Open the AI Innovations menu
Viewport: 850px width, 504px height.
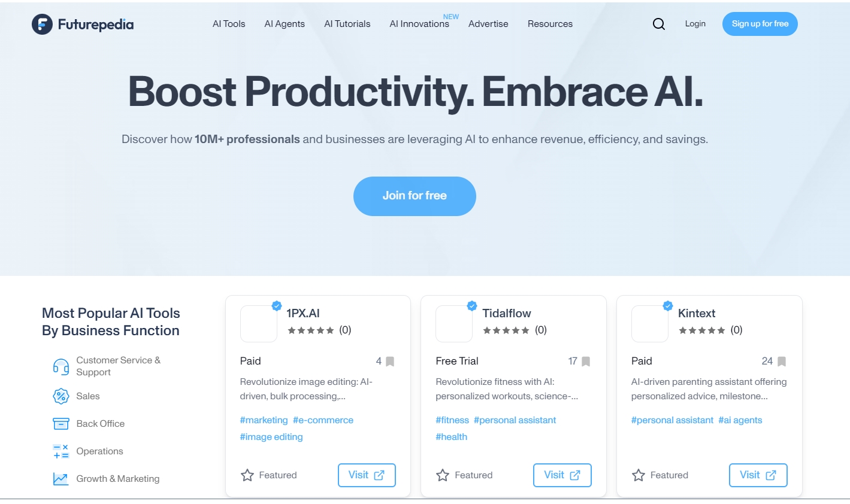[x=419, y=24]
